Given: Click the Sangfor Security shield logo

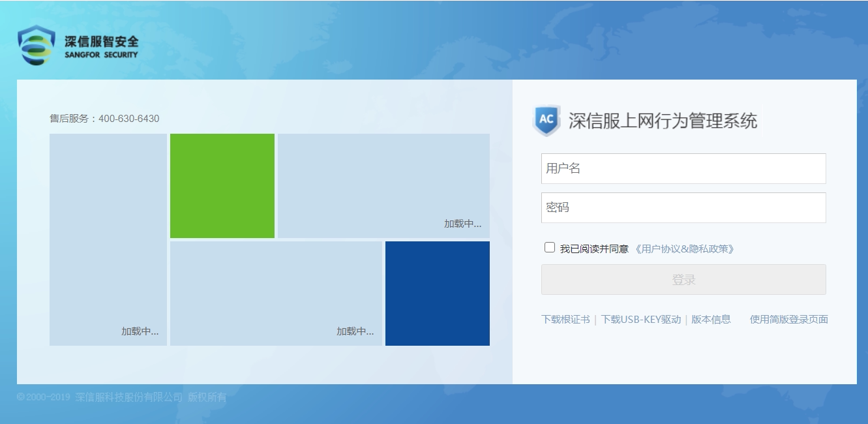Looking at the screenshot, I should click(x=37, y=45).
